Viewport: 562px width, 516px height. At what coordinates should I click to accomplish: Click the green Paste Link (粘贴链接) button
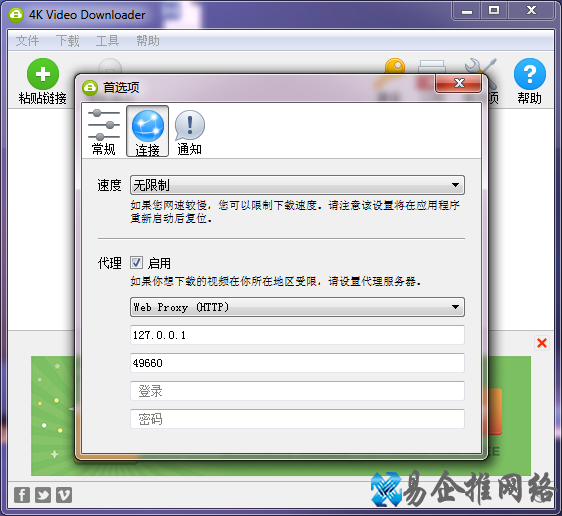43,81
